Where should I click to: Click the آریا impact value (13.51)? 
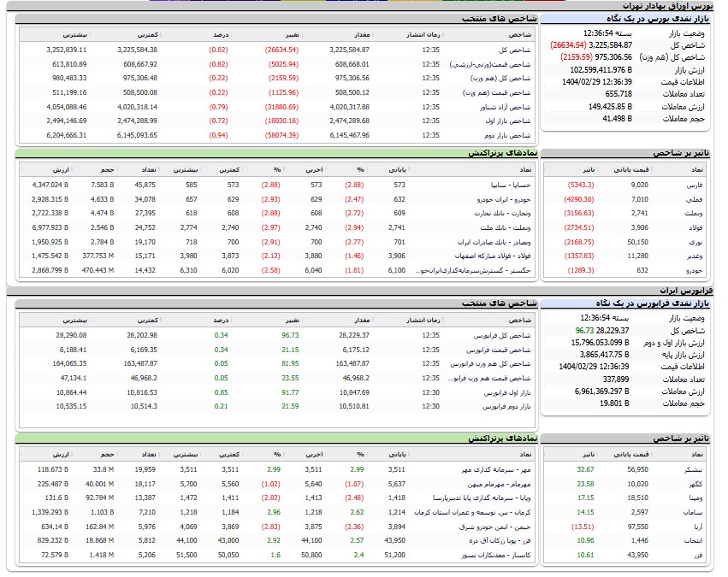point(583,527)
